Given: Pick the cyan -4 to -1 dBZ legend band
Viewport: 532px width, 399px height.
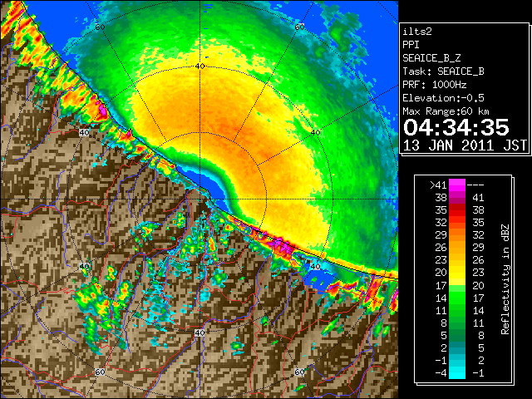Looking at the screenshot, I should (457, 372).
